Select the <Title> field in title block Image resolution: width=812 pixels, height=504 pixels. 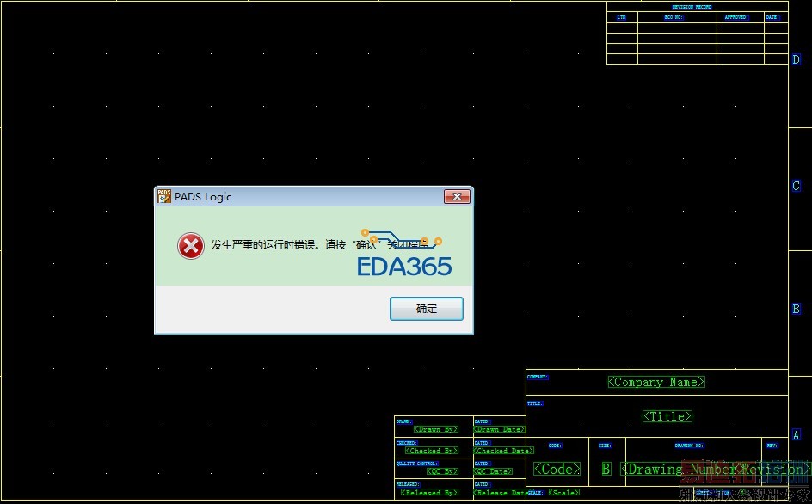pos(667,416)
